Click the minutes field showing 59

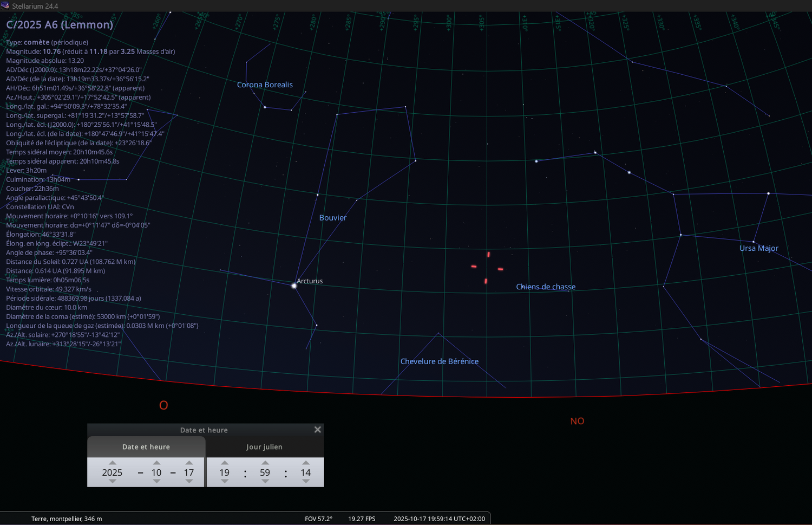click(x=265, y=472)
